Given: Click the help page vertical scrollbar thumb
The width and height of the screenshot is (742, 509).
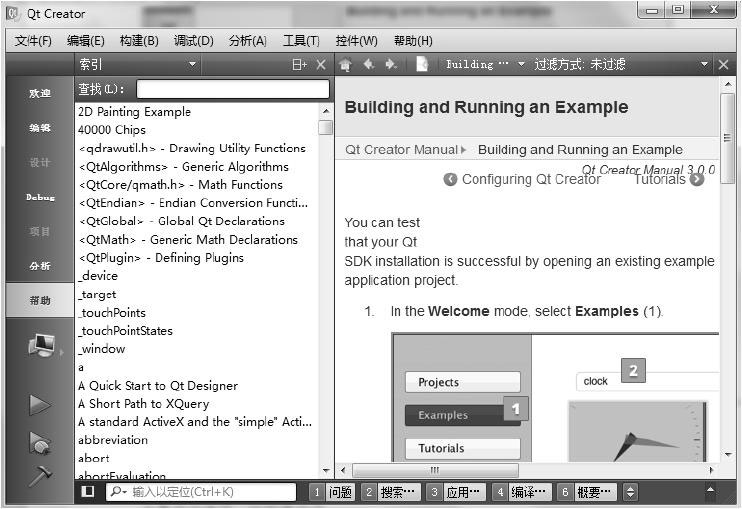Looking at the screenshot, I should [727, 138].
